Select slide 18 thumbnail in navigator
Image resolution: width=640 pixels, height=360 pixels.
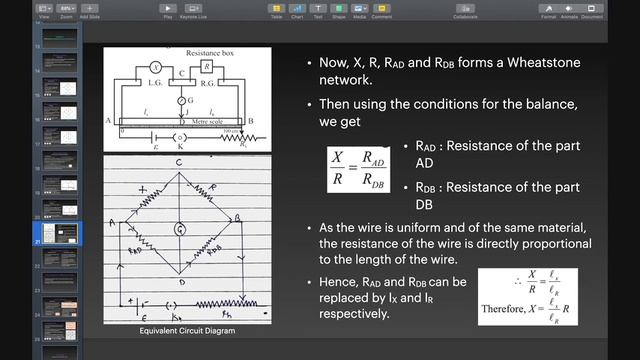60,160
